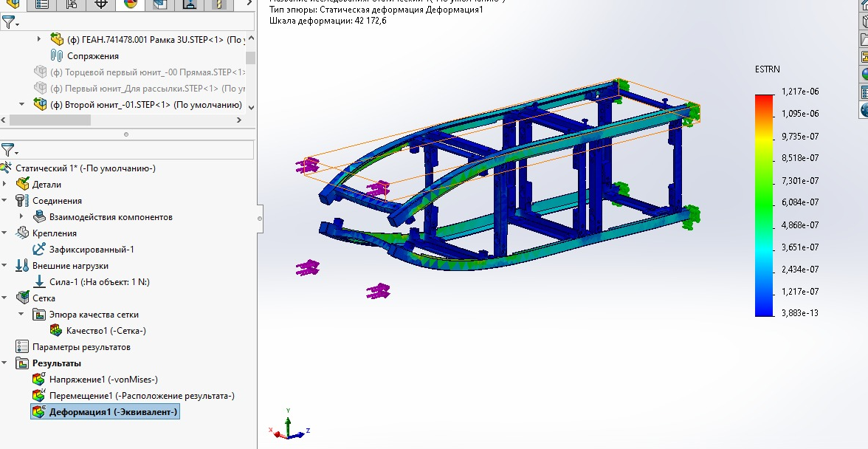The image size is (868, 449).
Task: Click the grey Первый юнит_Для рассылки icon
Action: (41, 87)
